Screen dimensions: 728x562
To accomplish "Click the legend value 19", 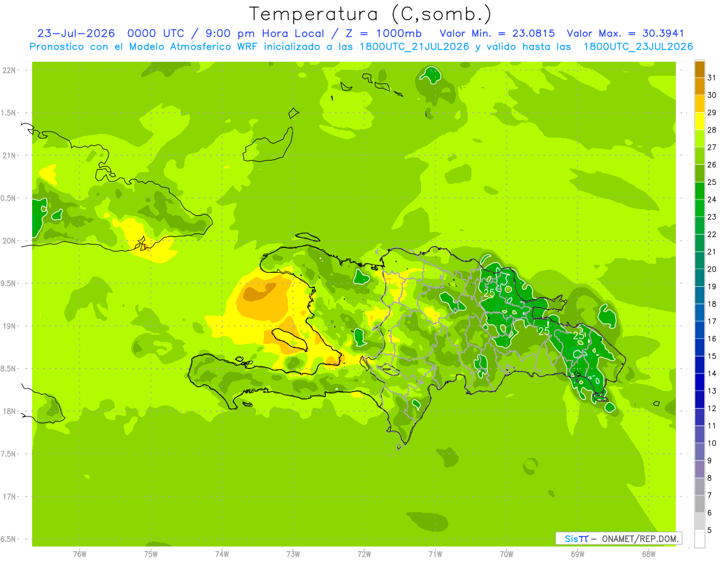I will tap(712, 286).
